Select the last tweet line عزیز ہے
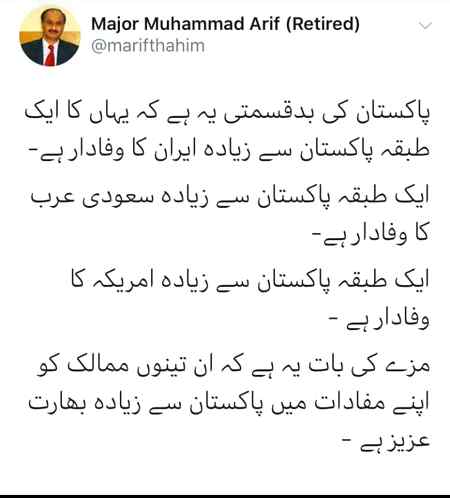 tap(386, 442)
